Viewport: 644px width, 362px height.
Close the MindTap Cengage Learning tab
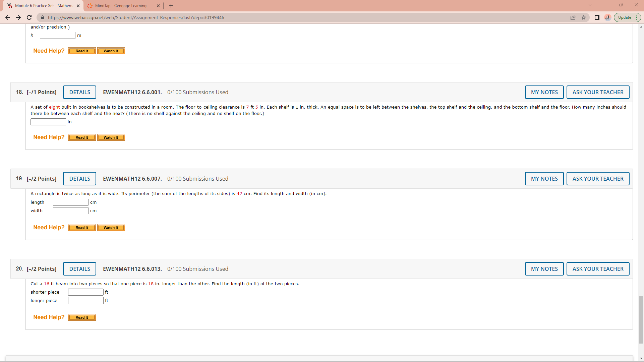tap(158, 6)
